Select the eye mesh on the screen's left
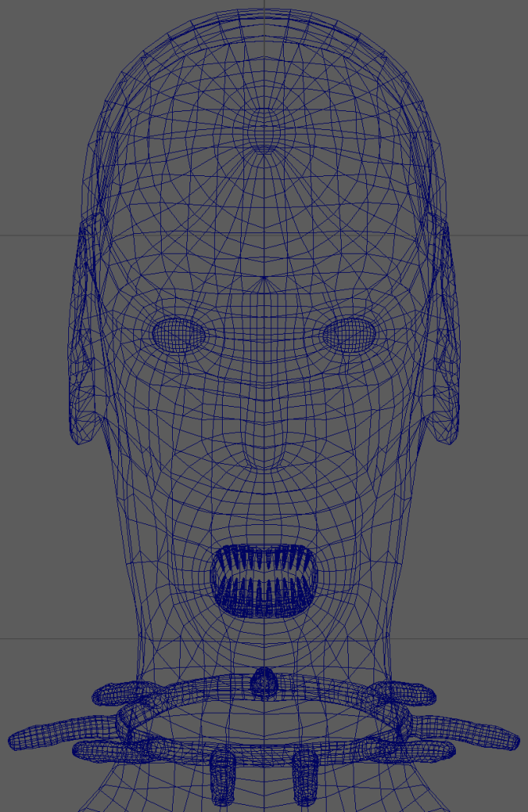Image resolution: width=528 pixels, height=812 pixels. click(178, 335)
